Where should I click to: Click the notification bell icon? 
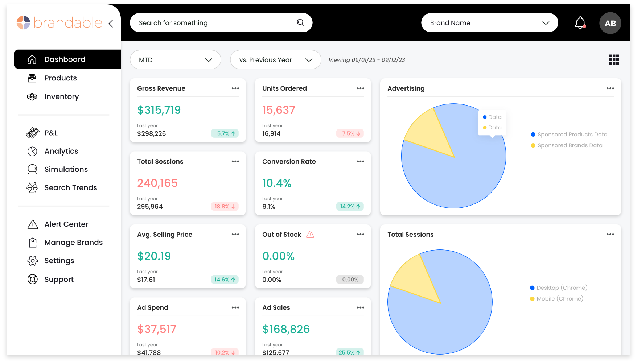point(580,23)
